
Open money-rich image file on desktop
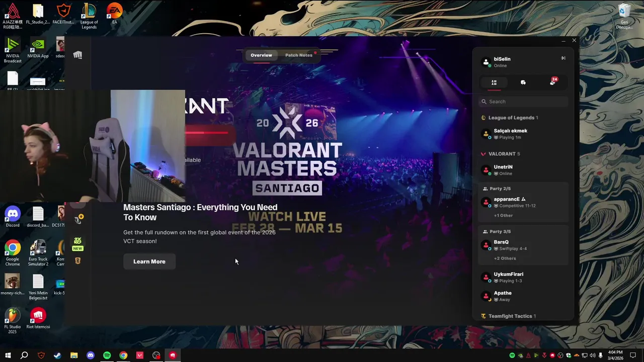(x=13, y=285)
